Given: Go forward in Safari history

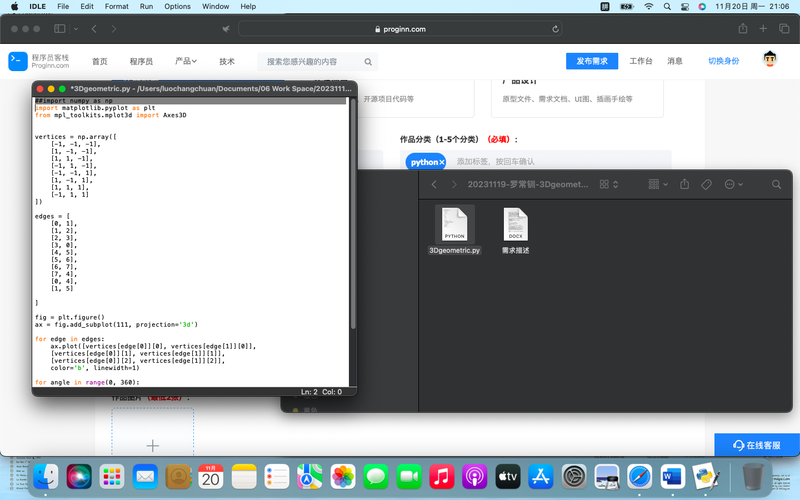Looking at the screenshot, I should (x=113, y=29).
